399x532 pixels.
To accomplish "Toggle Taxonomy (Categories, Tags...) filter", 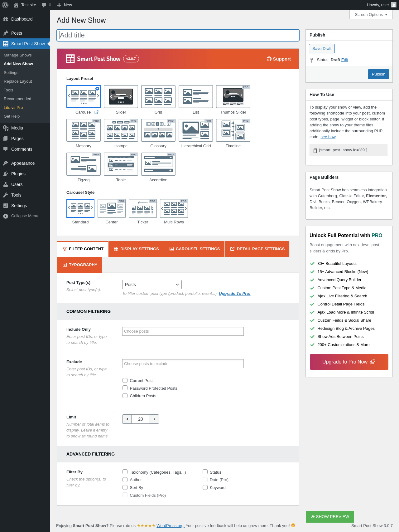I will pyautogui.click(x=125, y=472).
